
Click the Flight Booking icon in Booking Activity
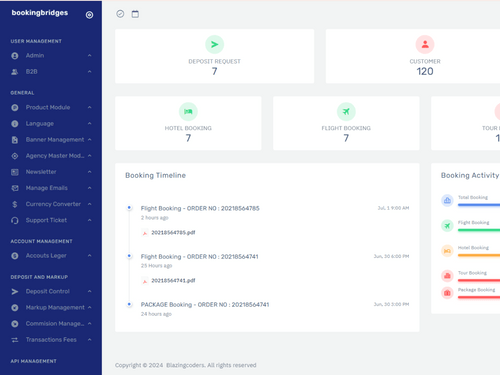click(447, 226)
